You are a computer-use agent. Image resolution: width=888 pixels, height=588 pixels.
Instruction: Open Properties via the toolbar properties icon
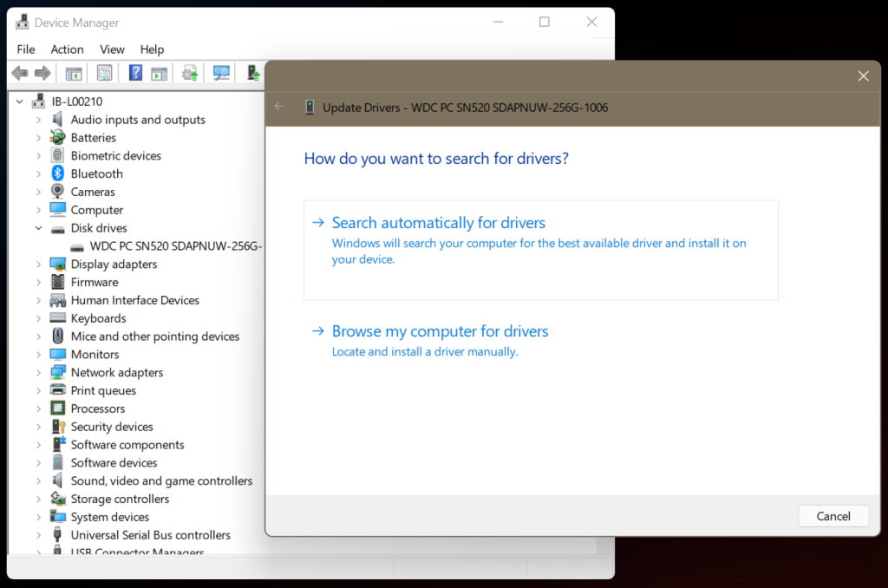tap(104, 73)
